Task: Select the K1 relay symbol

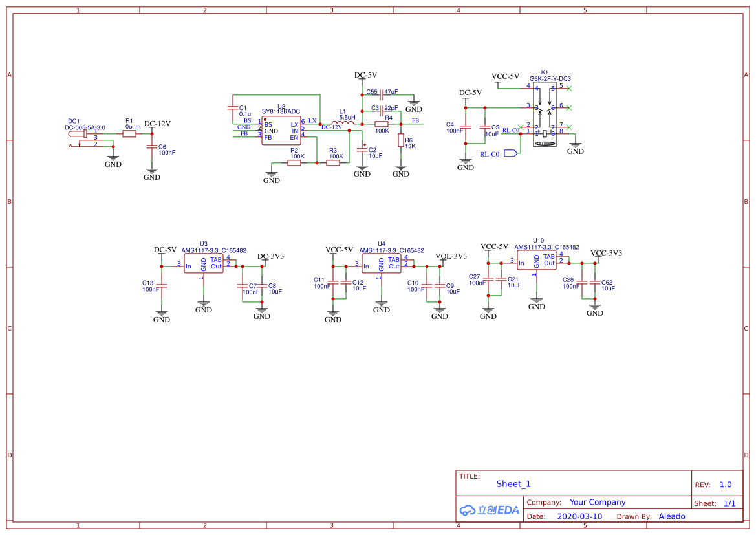Action: click(545, 115)
